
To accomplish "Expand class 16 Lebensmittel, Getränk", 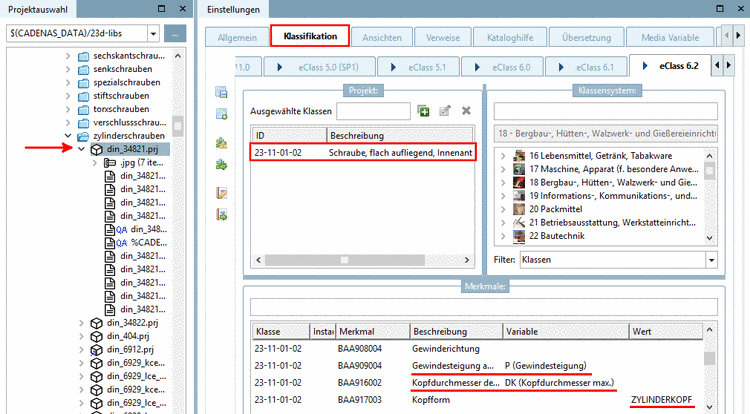I will (x=503, y=156).
